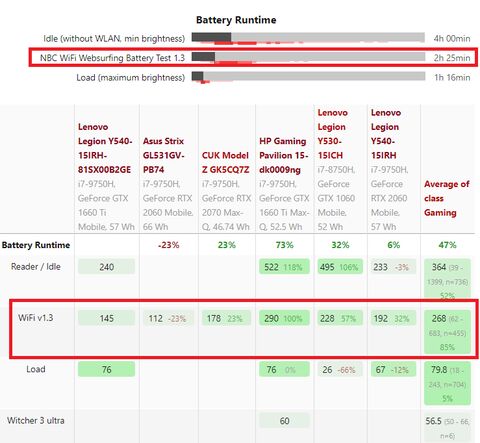The width and height of the screenshot is (480, 443).
Task: Open Asus Strix GL531GV-PB74 link
Action: click(x=163, y=155)
